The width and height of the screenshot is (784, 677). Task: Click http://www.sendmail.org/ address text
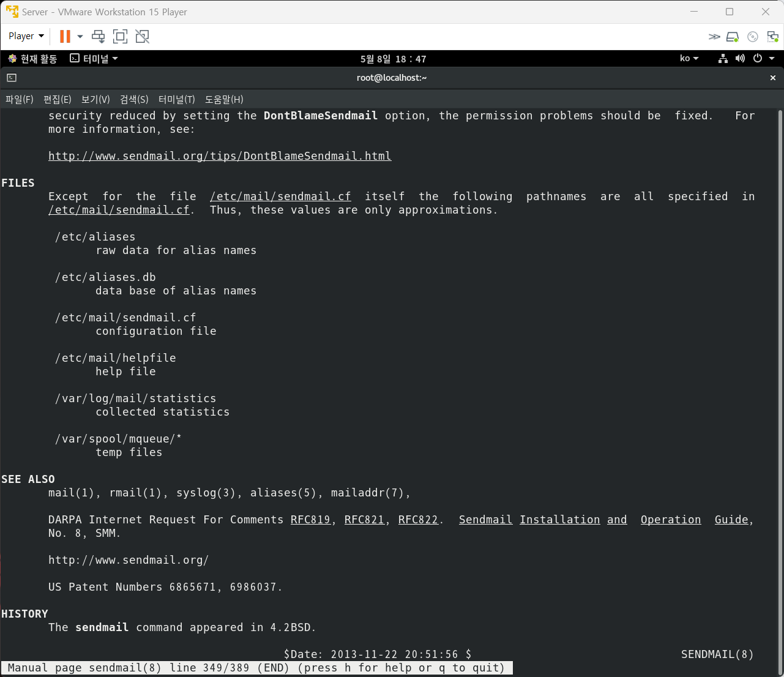tap(129, 560)
